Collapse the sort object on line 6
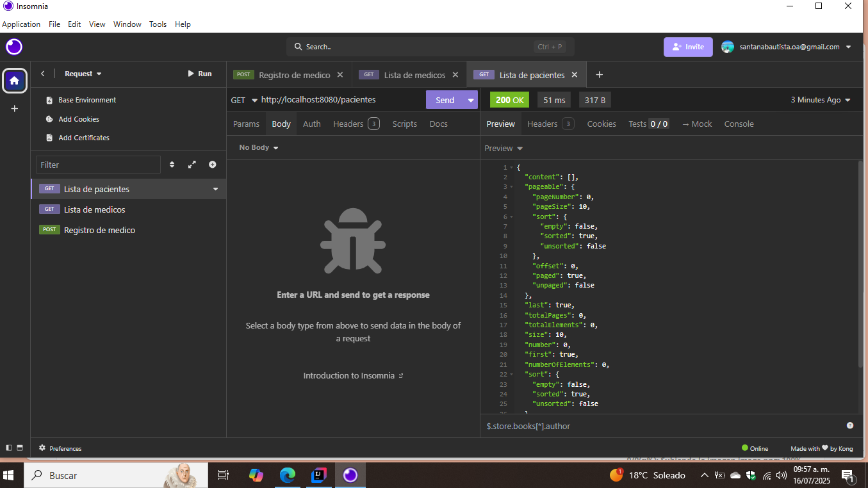 (x=512, y=217)
